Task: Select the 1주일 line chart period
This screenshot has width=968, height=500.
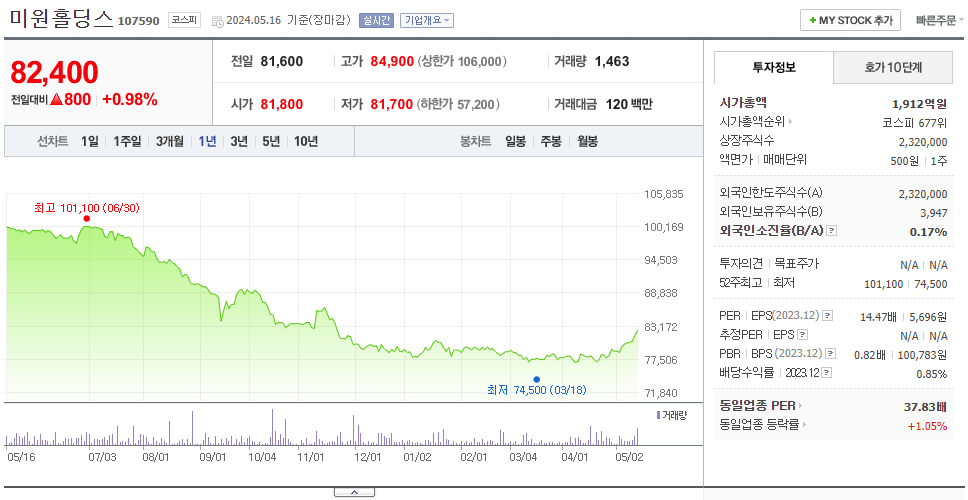Action: [x=127, y=141]
